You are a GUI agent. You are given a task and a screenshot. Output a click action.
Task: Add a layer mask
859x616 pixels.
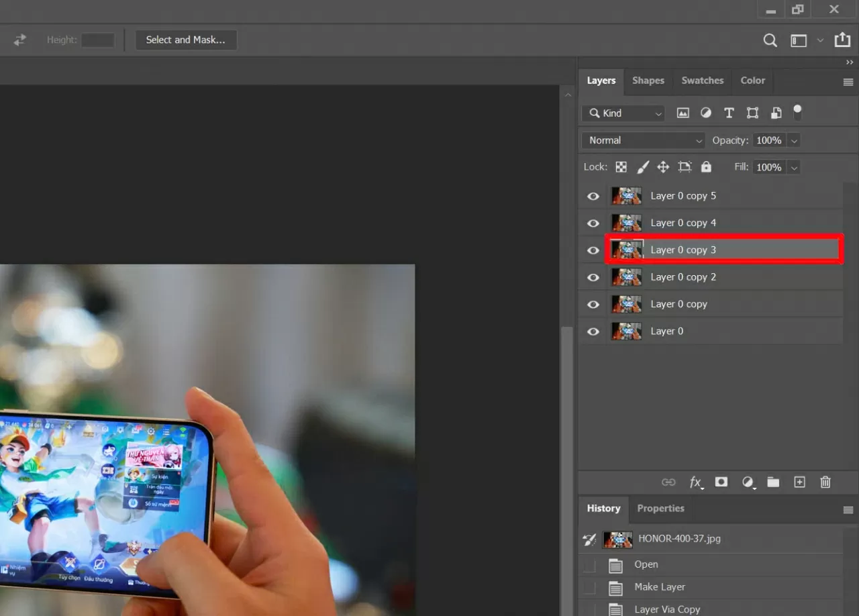tap(721, 482)
